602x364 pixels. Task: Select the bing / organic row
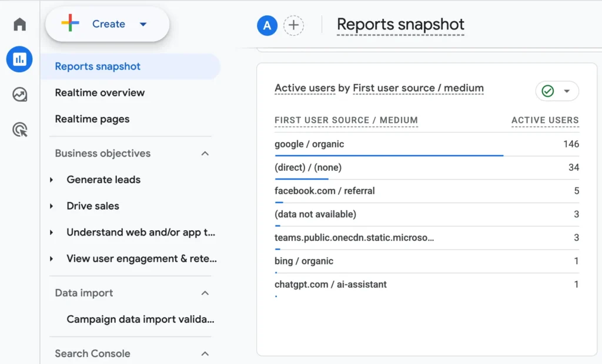point(427,262)
